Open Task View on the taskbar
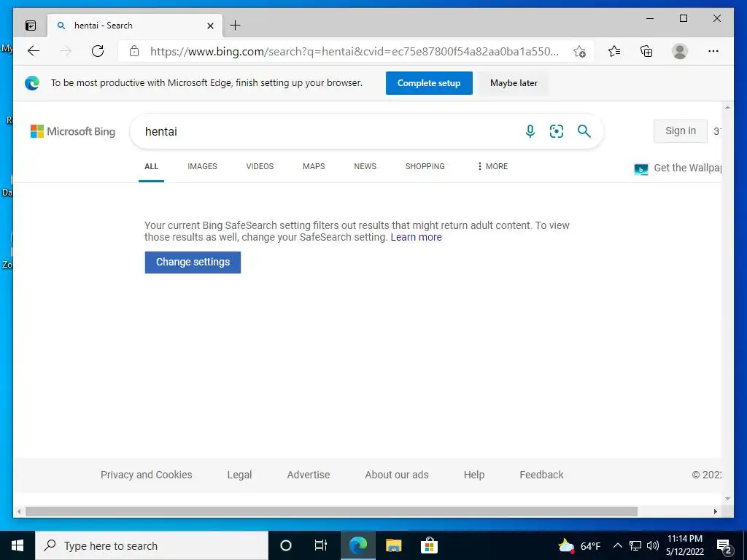Image resolution: width=747 pixels, height=560 pixels. (321, 545)
